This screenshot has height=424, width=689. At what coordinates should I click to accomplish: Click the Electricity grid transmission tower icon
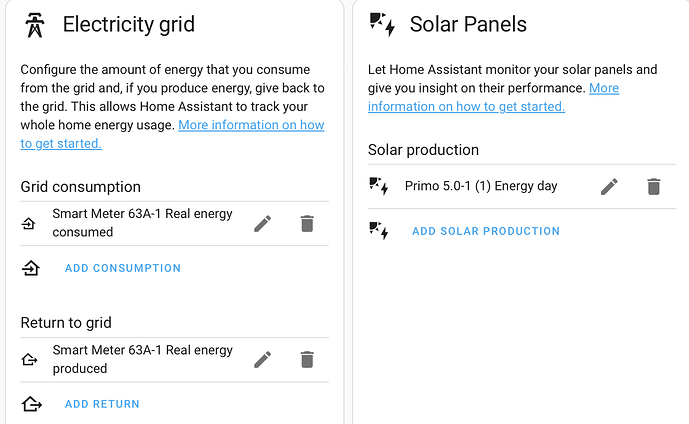35,24
